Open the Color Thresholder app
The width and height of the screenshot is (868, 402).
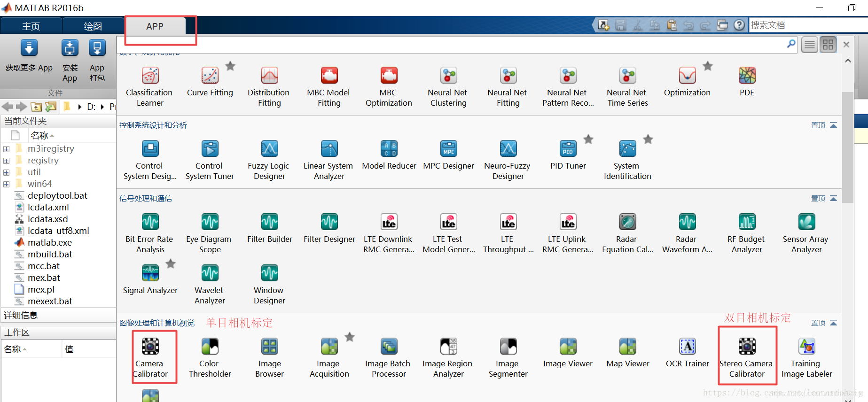[210, 358]
